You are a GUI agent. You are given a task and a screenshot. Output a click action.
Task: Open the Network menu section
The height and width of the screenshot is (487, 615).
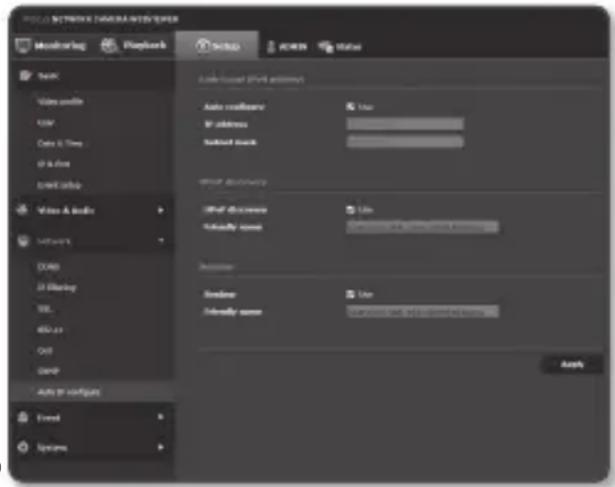(x=93, y=241)
